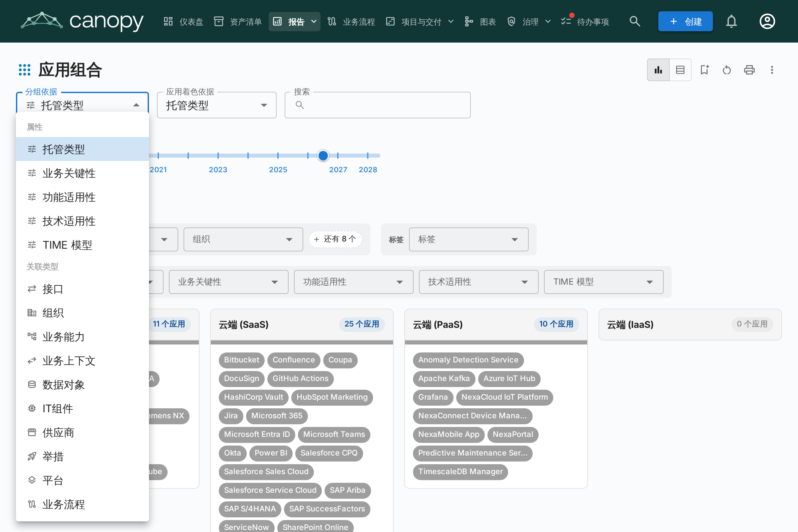Click the Apache Kafka application chip
This screenshot has width=798, height=532.
click(444, 378)
